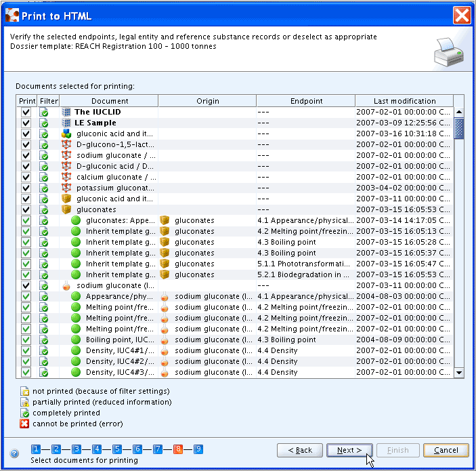Click the < Back button
The height and width of the screenshot is (471, 476).
tap(300, 450)
